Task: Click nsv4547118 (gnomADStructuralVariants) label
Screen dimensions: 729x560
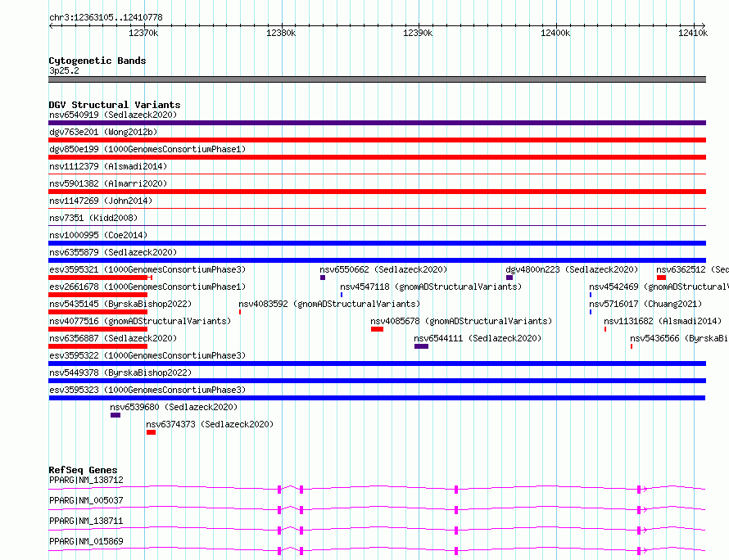Action: 431,287
